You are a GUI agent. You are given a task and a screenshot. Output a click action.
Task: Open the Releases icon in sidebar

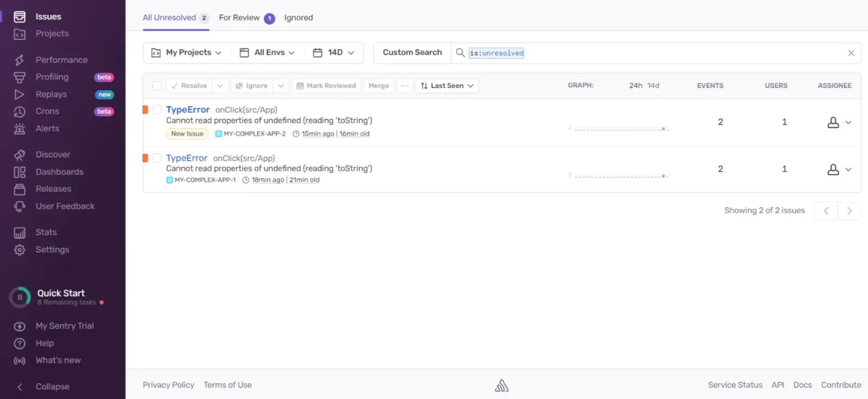20,189
